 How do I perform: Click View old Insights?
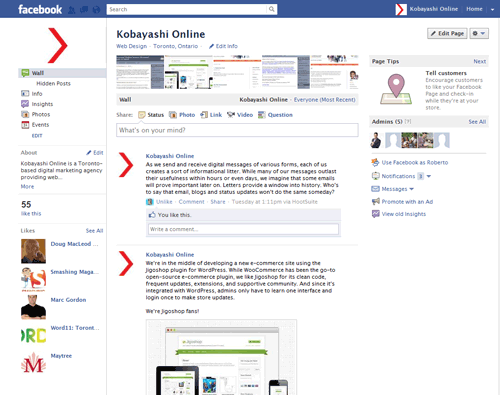tap(404, 214)
